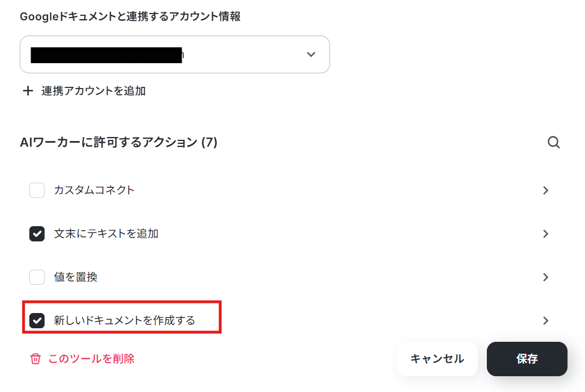Expand the カスタムコネクト row arrow

pos(546,190)
